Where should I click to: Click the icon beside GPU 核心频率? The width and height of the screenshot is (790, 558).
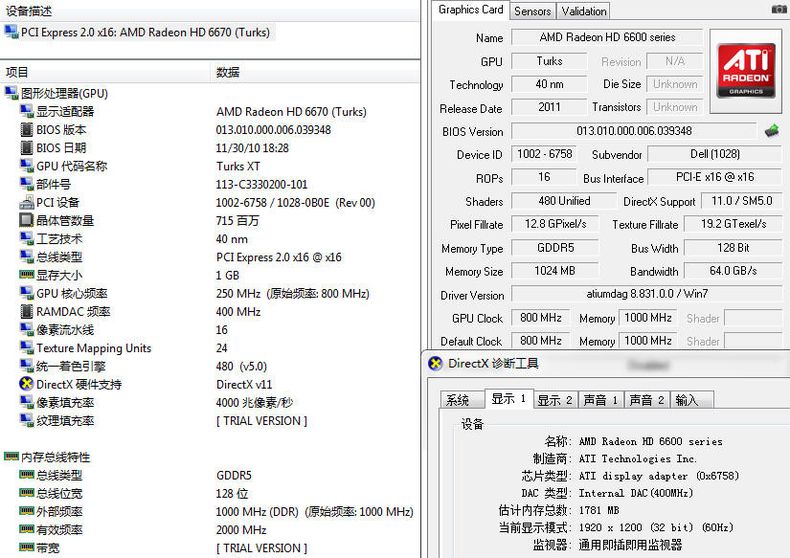coord(27,293)
